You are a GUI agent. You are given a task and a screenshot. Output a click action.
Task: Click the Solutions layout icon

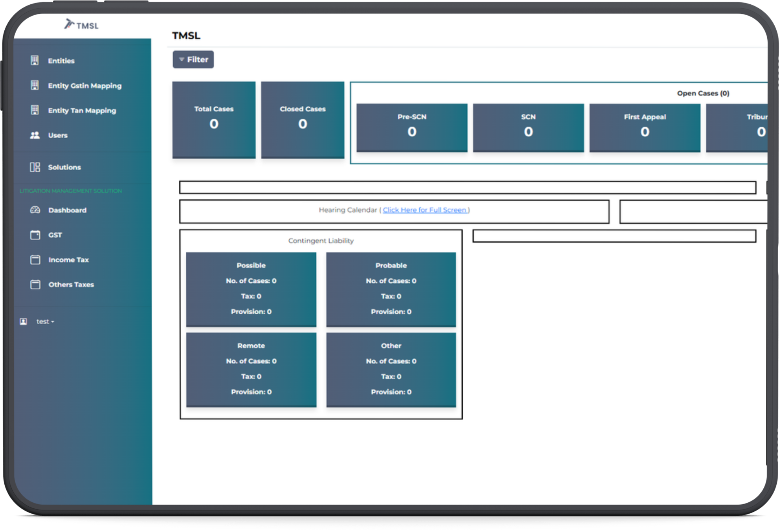pyautogui.click(x=35, y=167)
